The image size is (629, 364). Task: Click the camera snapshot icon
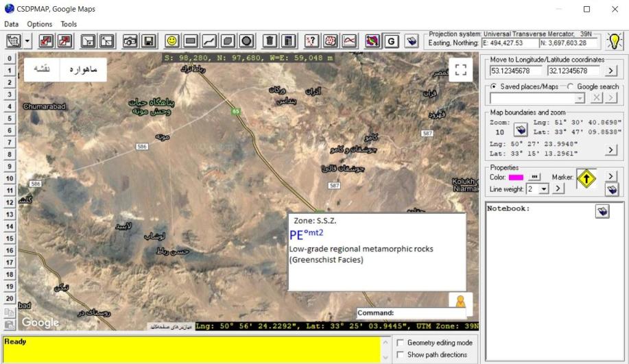click(x=130, y=41)
